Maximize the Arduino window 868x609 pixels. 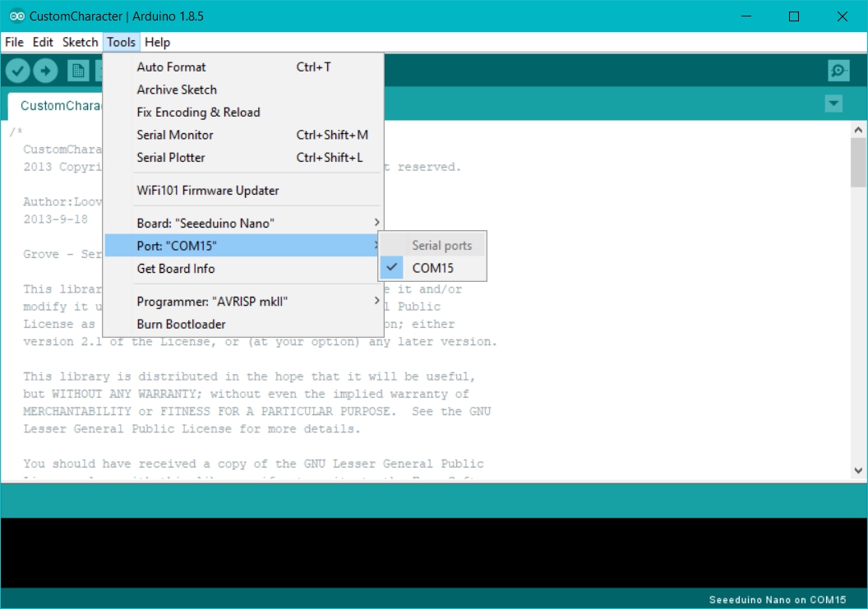(x=794, y=16)
